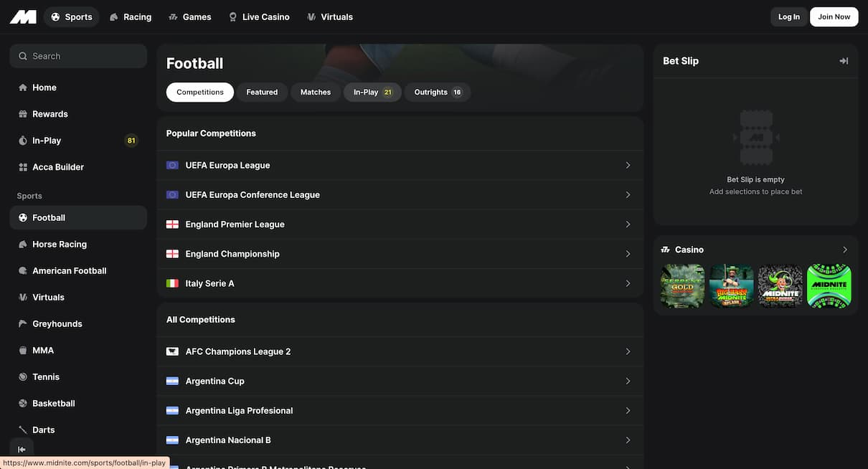Click the Midnite logo icon

point(23,16)
